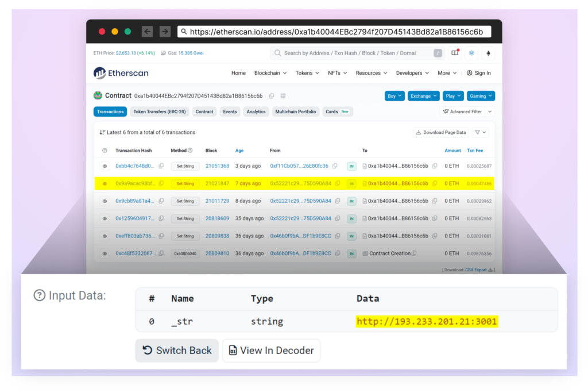Open the Exchange dropdown

423,96
